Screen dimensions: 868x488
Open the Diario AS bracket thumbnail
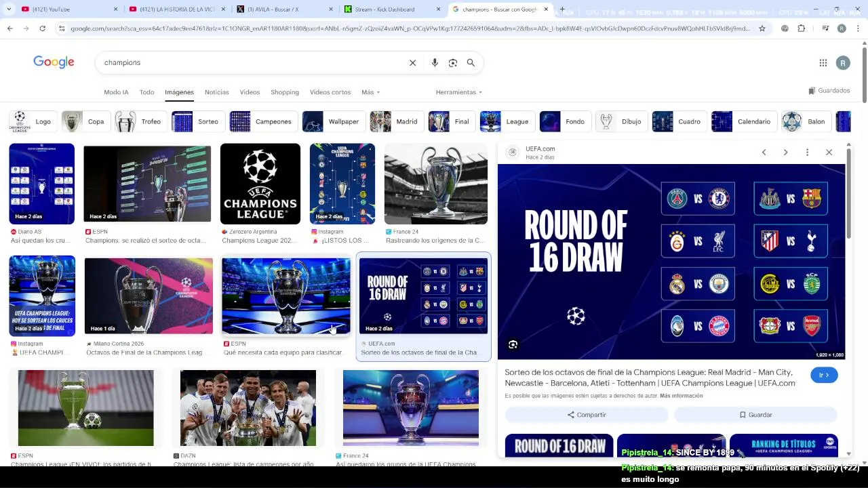coord(42,184)
